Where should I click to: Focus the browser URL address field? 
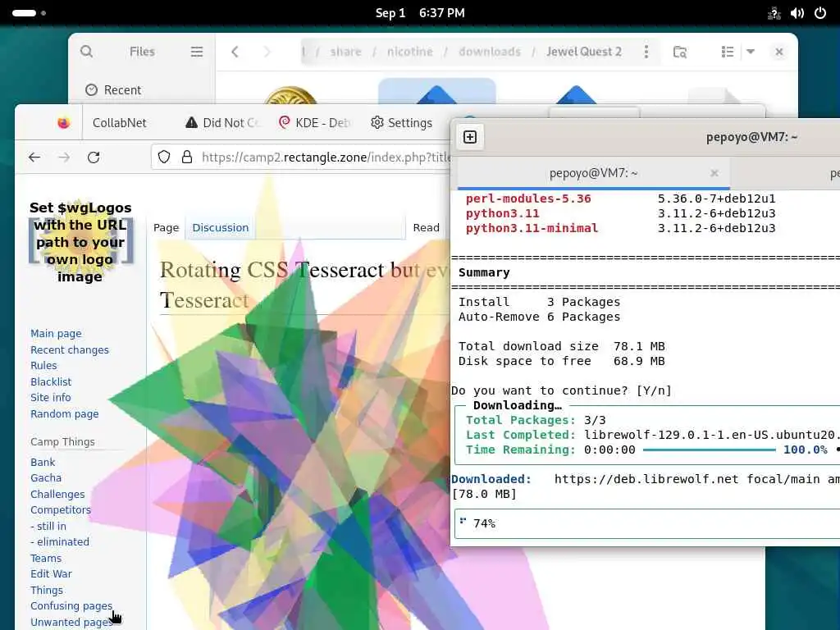[326, 157]
